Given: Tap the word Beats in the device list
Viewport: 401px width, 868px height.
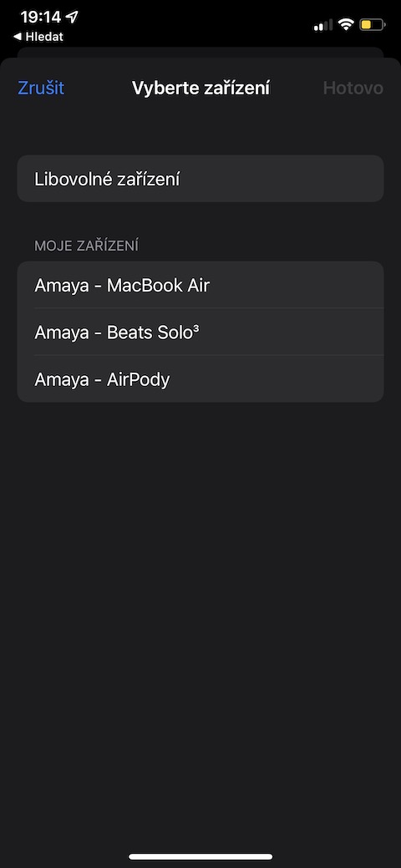Looking at the screenshot, I should click(x=126, y=332).
